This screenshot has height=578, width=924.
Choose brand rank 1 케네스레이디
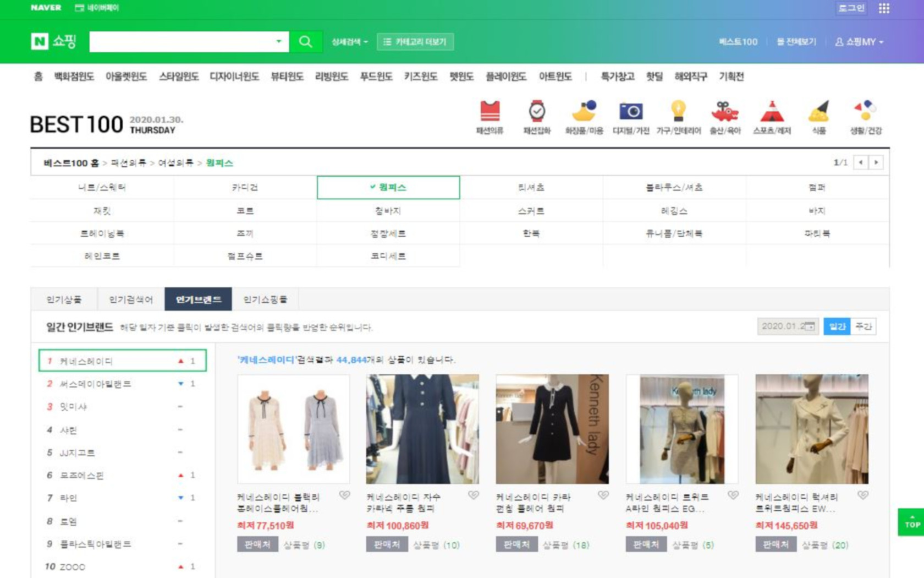tap(123, 361)
